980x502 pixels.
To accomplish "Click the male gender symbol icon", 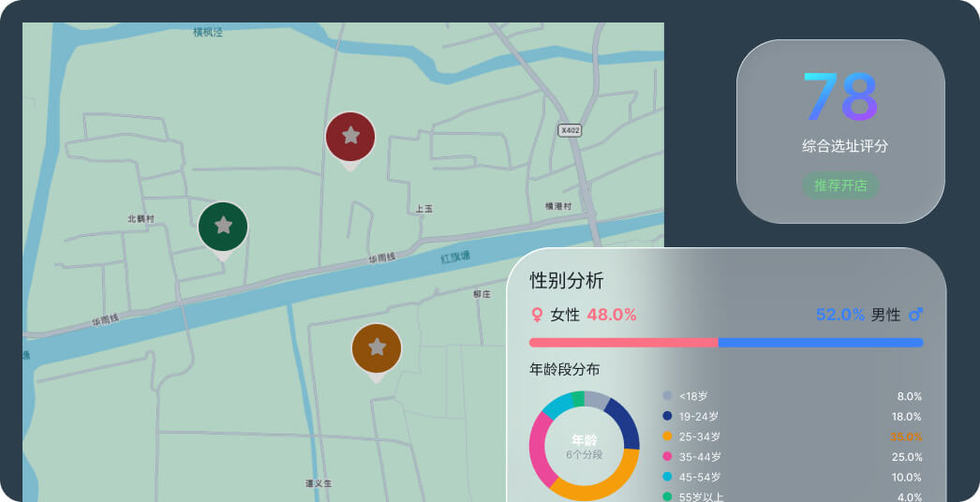I will click(x=915, y=315).
